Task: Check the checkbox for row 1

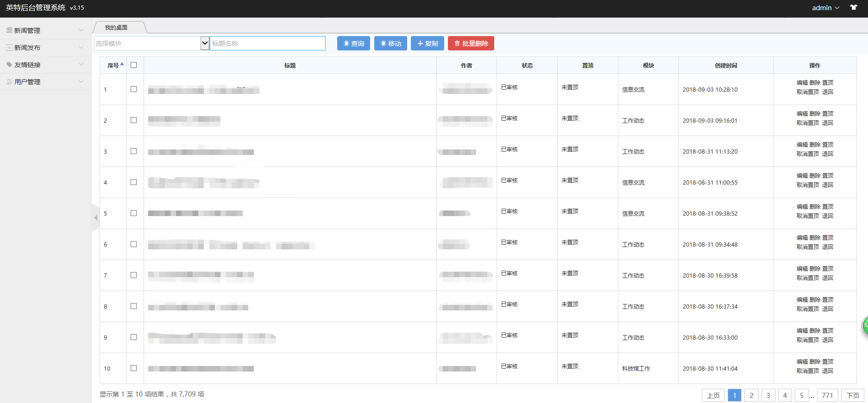Action: [x=134, y=89]
